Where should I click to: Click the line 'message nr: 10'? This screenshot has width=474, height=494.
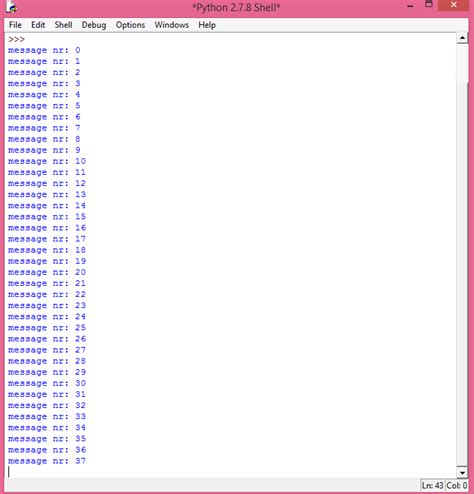pos(47,161)
